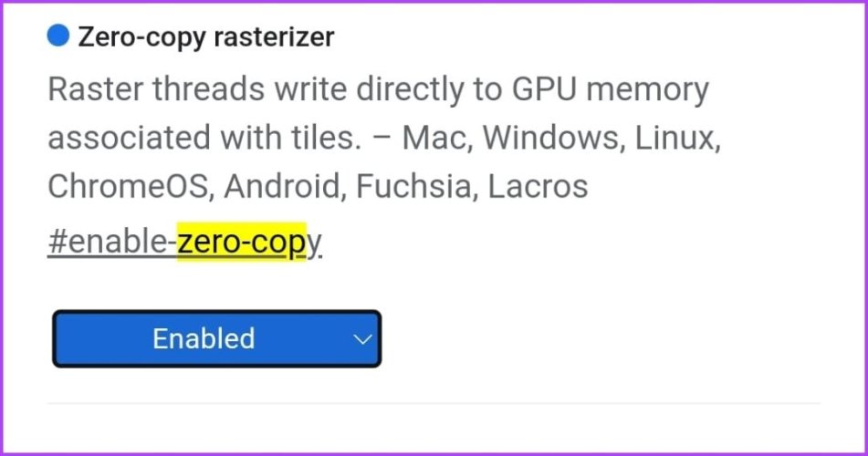Select the word Enabled inside the dropdown
The image size is (868, 456).
pyautogui.click(x=204, y=338)
